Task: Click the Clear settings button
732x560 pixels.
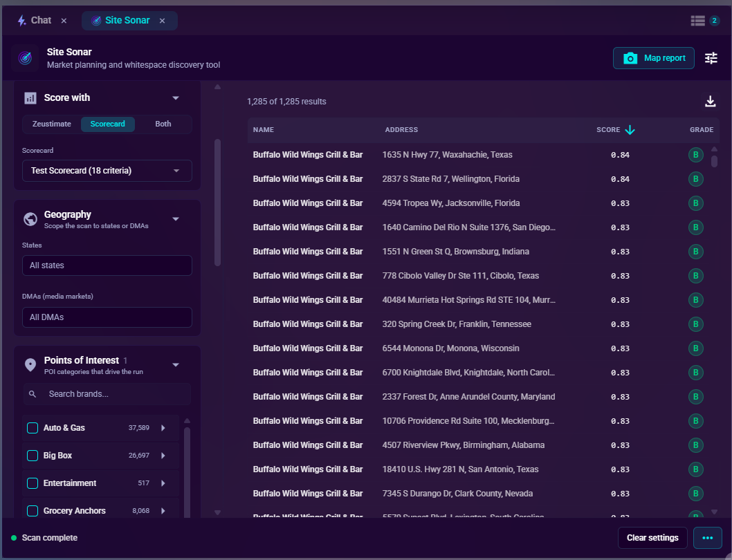Action: [652, 538]
